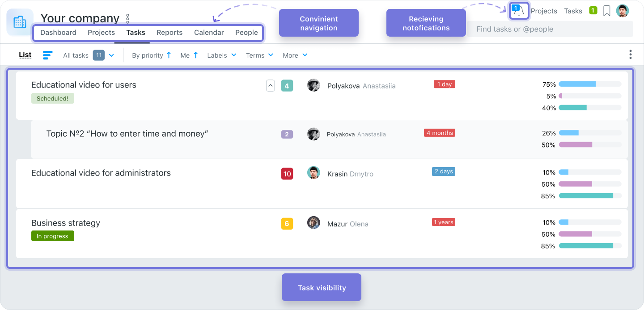The width and height of the screenshot is (644, 310).
Task: Open your profile avatar in the top corner
Action: tap(623, 10)
